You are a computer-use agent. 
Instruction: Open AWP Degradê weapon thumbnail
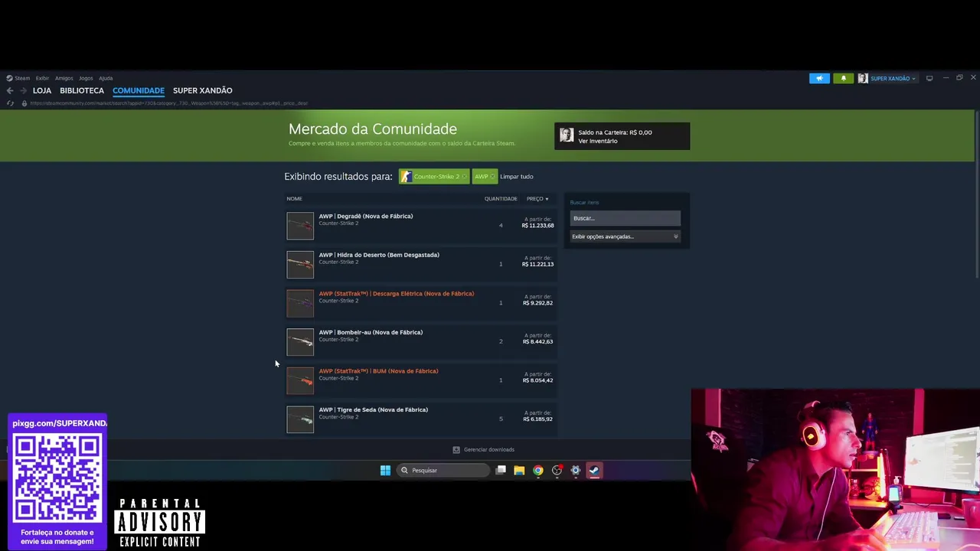pyautogui.click(x=300, y=226)
